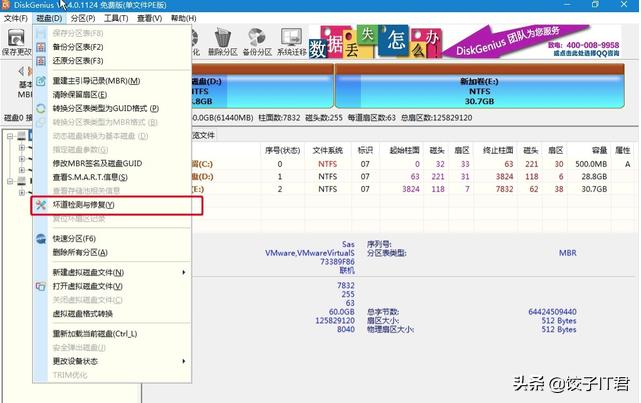Viewport: 641px width, 403px height.
Task: Click the red NTFS cell of row 0
Action: pyautogui.click(x=327, y=164)
